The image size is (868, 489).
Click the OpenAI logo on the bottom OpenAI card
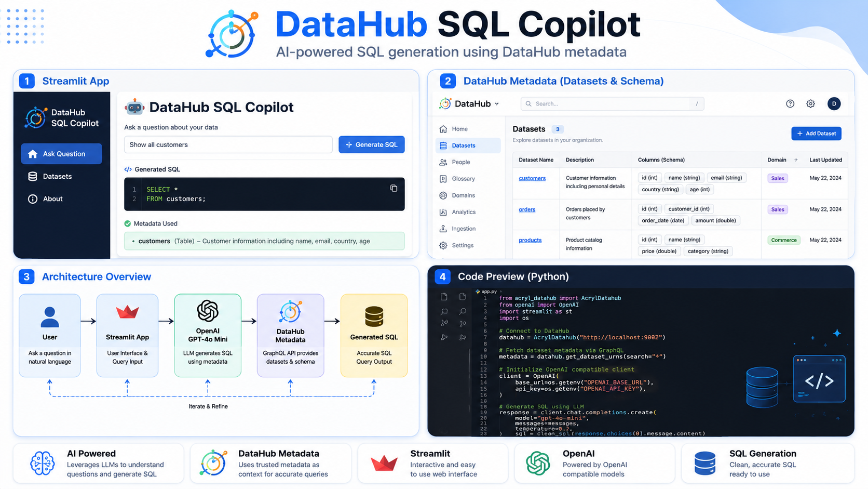coord(538,463)
